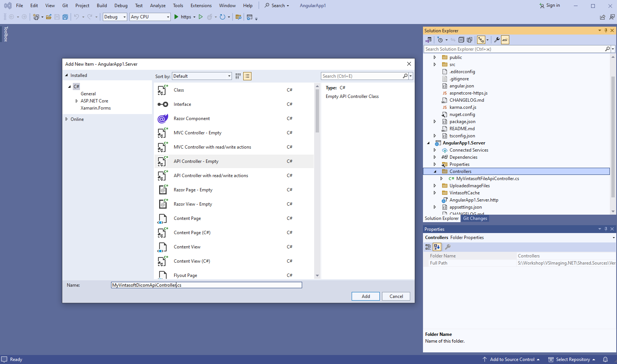The height and width of the screenshot is (364, 617).
Task: Click the Save All toolbar icon
Action: point(65,17)
